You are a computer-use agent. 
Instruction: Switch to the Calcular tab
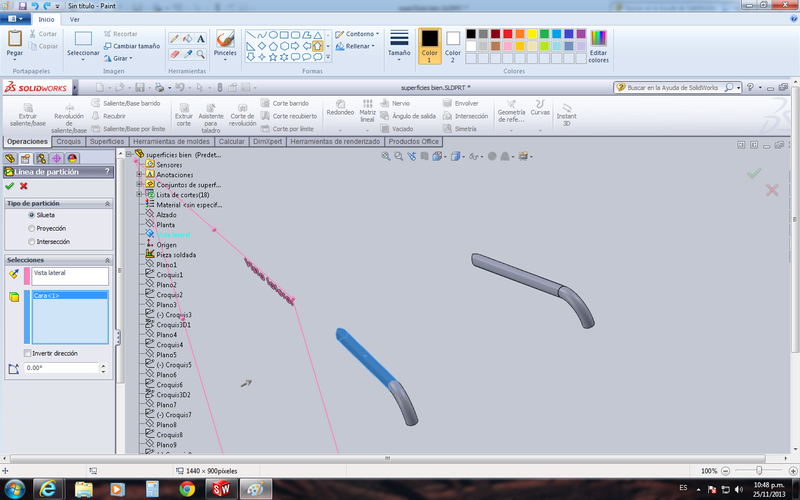tap(232, 141)
